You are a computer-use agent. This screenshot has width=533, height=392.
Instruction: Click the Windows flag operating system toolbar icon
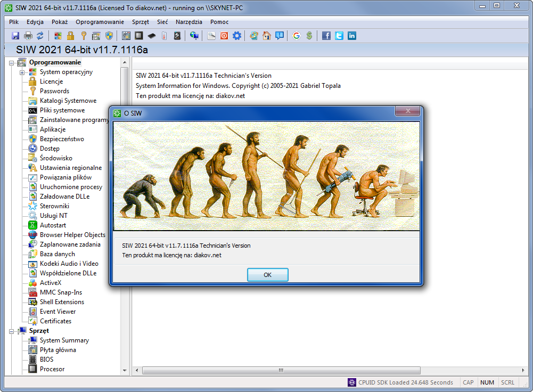click(x=58, y=36)
